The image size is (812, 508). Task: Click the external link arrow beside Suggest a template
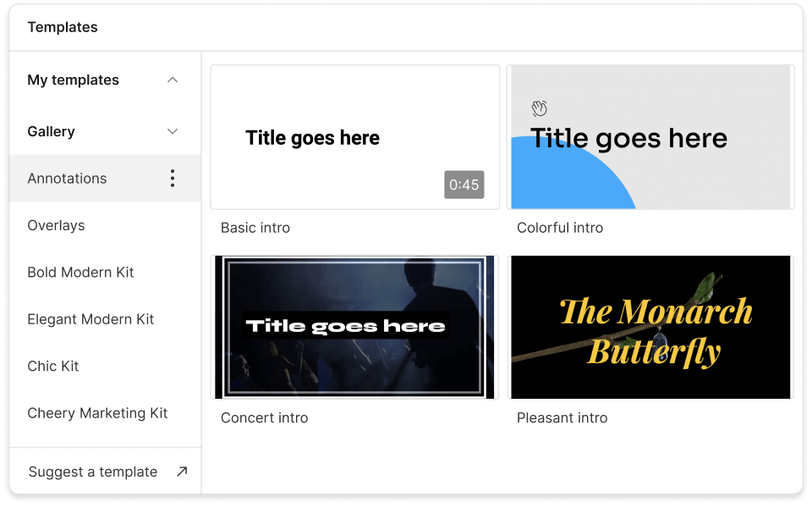[181, 472]
